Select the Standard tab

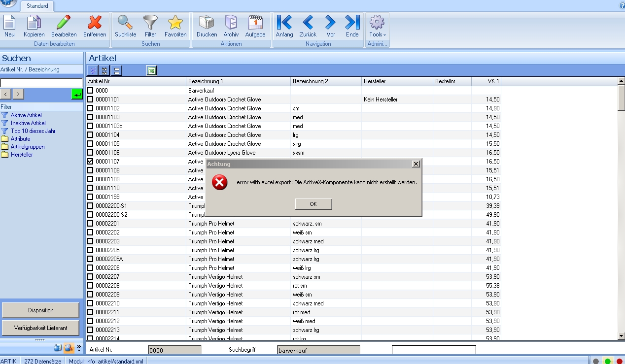click(37, 6)
